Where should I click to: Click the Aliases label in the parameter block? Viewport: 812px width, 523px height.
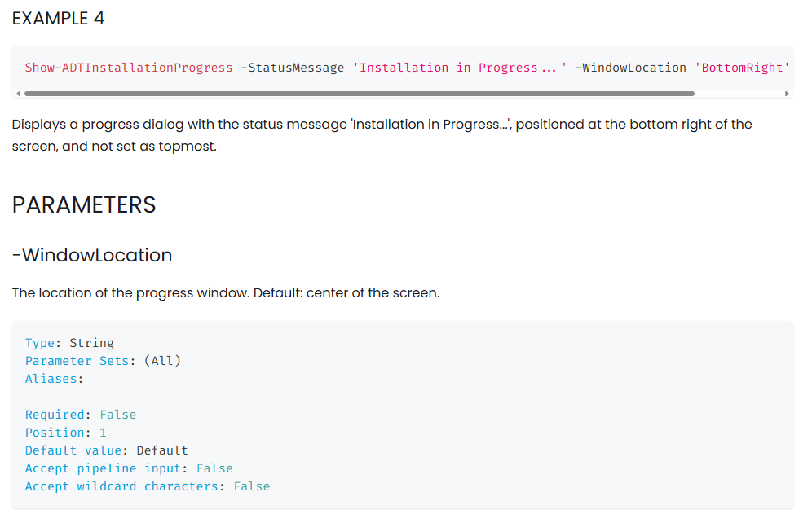(x=54, y=379)
